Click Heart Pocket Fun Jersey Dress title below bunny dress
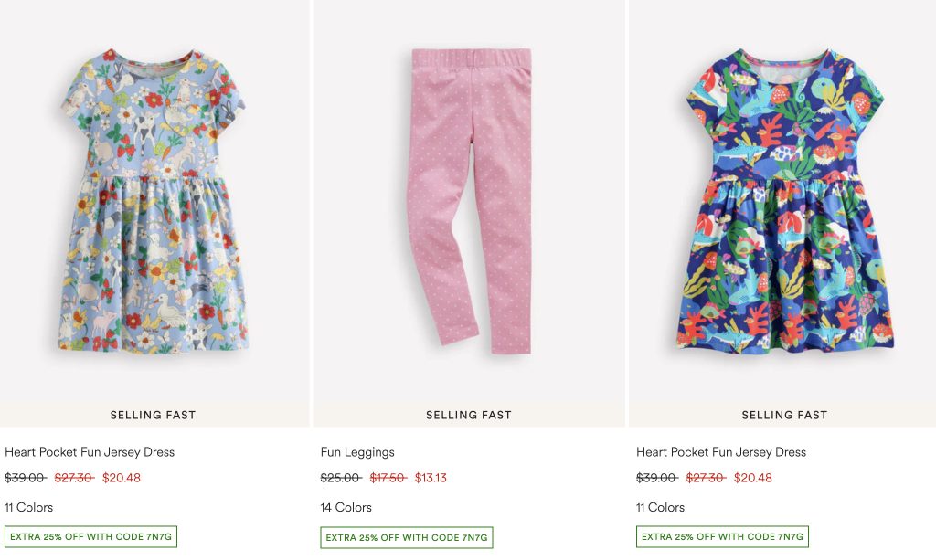This screenshot has height=560, width=936. point(90,452)
